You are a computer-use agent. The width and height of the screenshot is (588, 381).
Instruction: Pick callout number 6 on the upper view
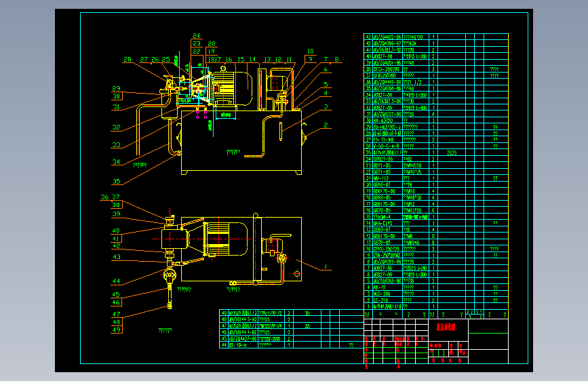pos(326,69)
